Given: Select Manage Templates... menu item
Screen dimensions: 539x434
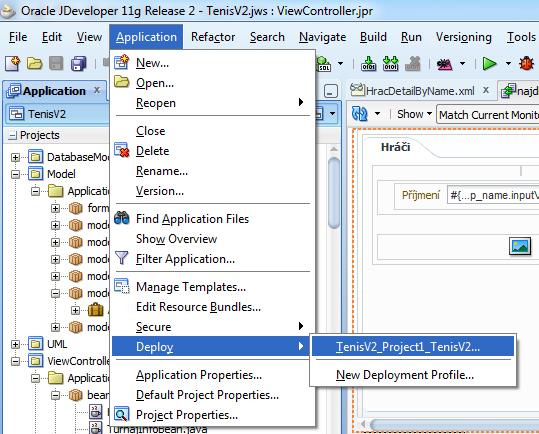Looking at the screenshot, I should pos(212,287).
